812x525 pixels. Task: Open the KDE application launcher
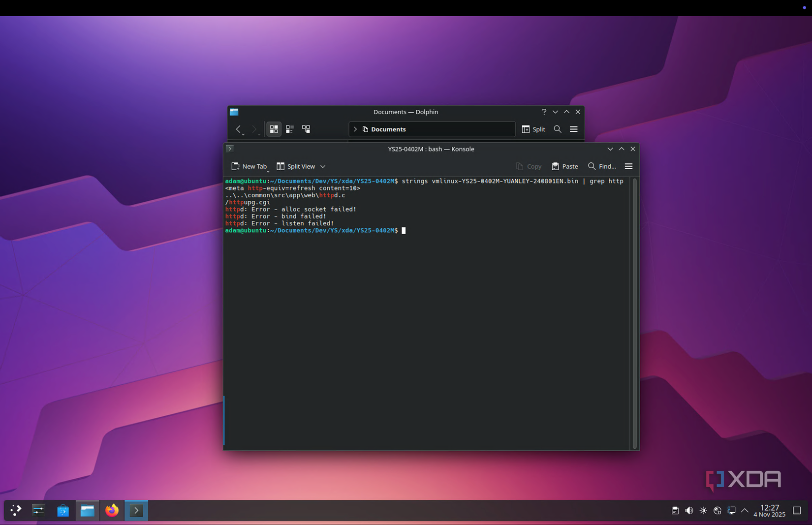pyautogui.click(x=16, y=510)
